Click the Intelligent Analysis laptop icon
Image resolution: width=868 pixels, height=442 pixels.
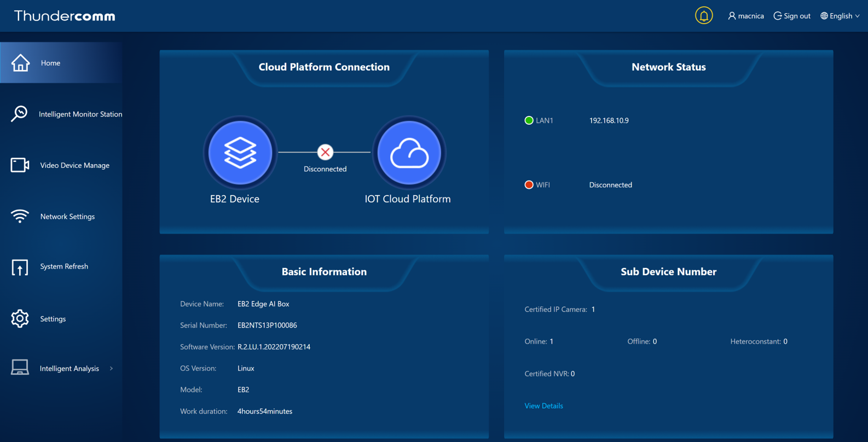20,368
